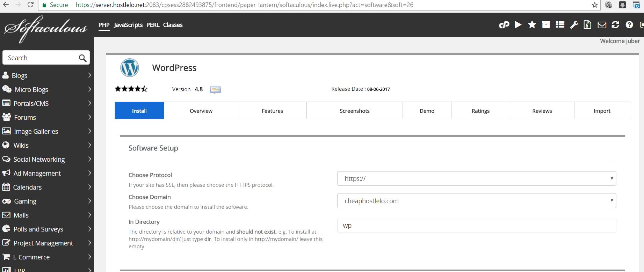Expand the Mails category chevron
The height and width of the screenshot is (272, 644).
click(x=89, y=215)
